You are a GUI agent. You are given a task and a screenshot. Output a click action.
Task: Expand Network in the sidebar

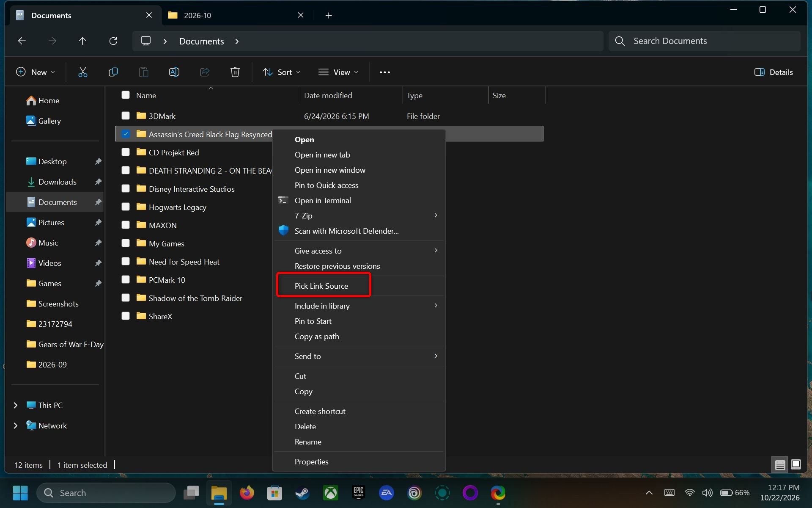(16, 425)
